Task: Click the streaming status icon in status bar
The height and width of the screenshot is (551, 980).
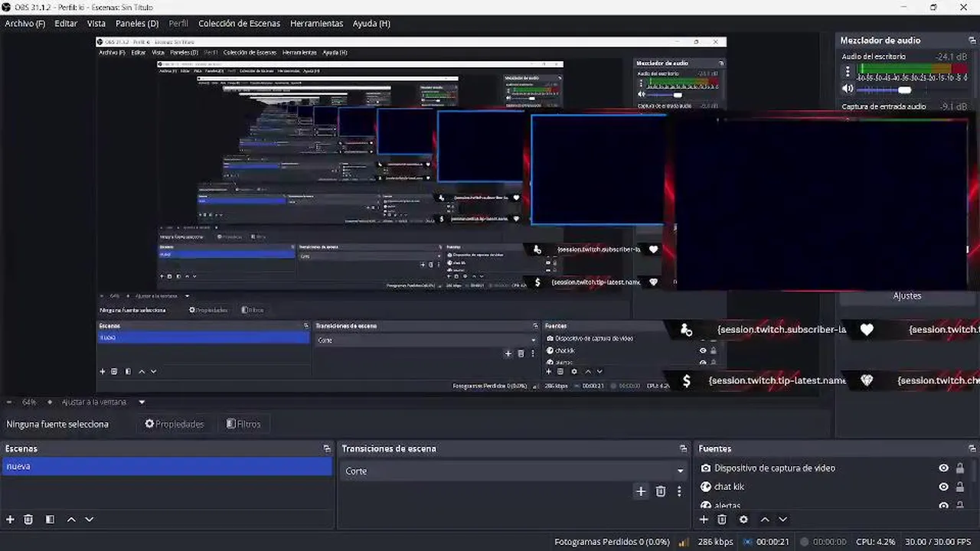Action: [x=747, y=542]
